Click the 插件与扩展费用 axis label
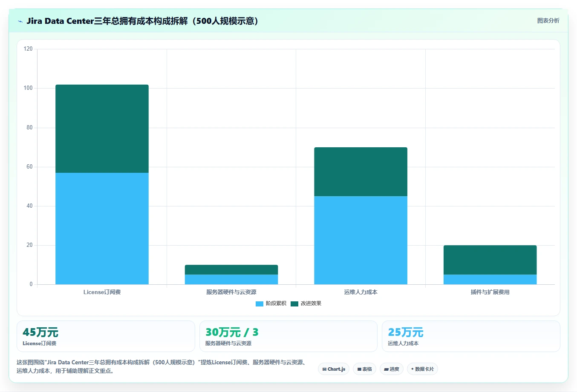 490,292
